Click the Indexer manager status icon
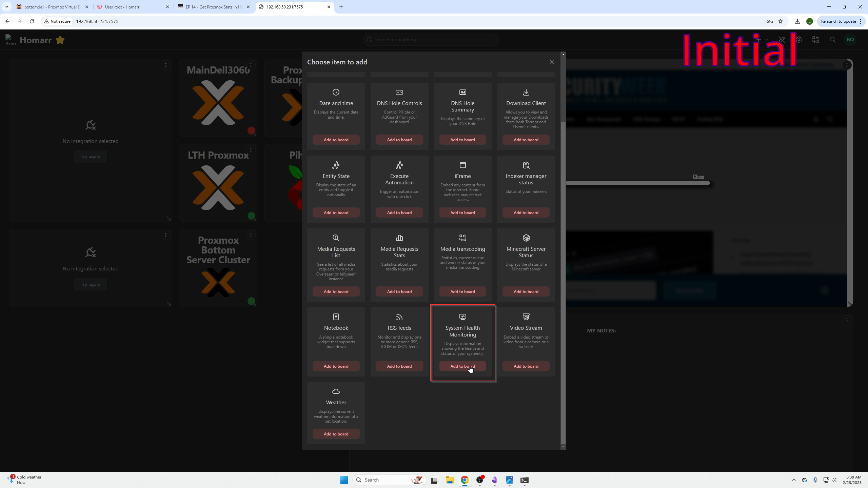The height and width of the screenshot is (488, 868). coord(526,165)
